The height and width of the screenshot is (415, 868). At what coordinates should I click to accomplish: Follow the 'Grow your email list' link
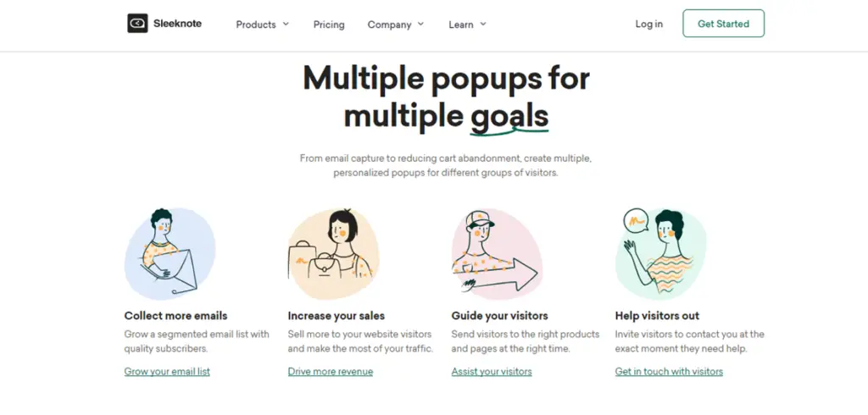coord(167,371)
